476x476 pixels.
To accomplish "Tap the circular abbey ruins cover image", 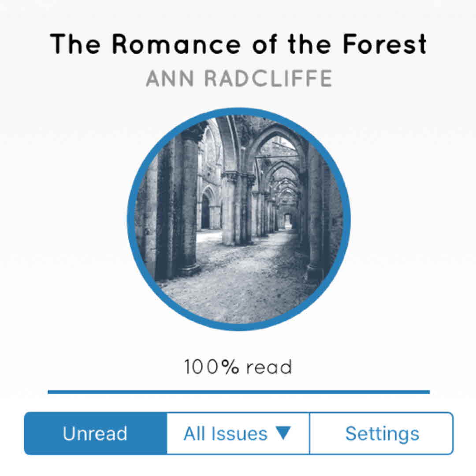I will tap(239, 219).
